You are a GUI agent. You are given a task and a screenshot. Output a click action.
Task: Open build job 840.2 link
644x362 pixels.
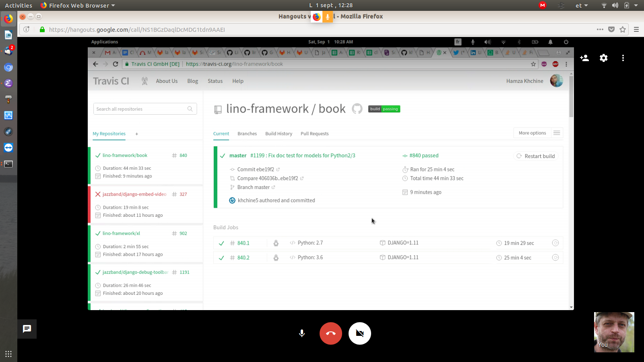click(x=244, y=257)
